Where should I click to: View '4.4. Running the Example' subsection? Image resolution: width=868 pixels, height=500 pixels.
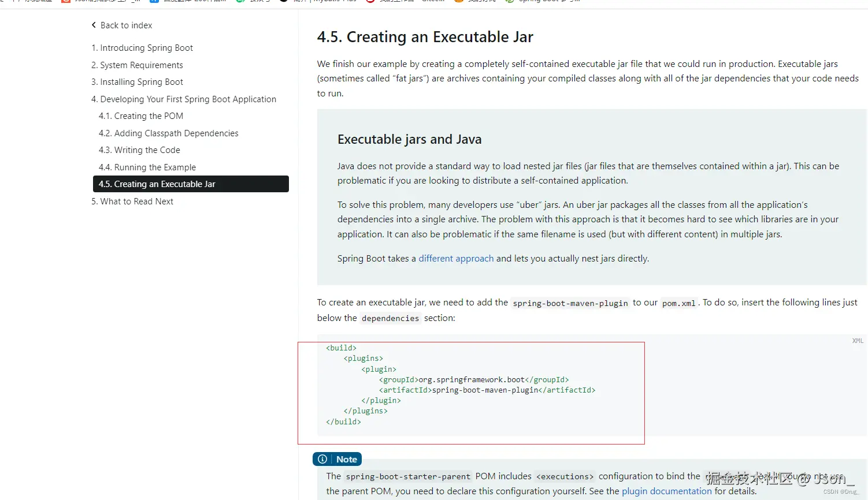click(x=147, y=167)
